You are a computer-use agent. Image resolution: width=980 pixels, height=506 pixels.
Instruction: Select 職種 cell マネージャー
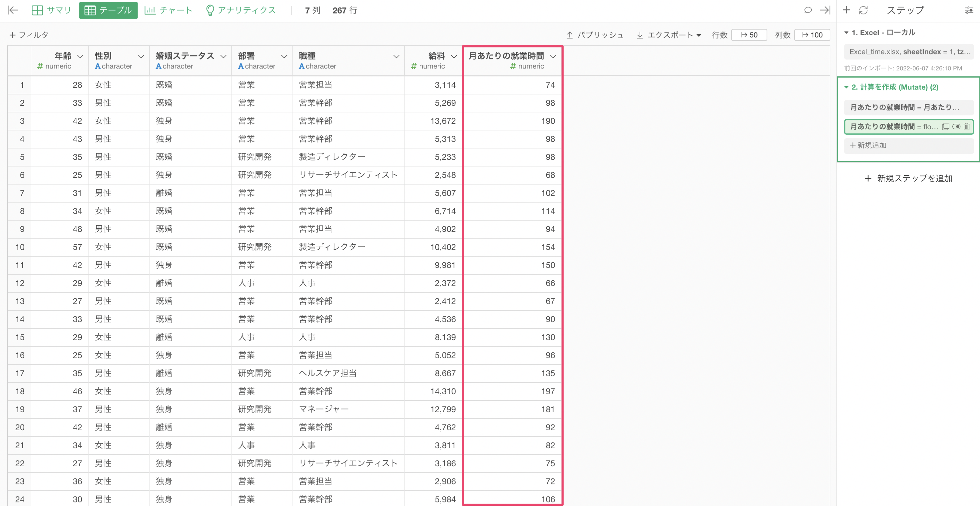(x=348, y=410)
